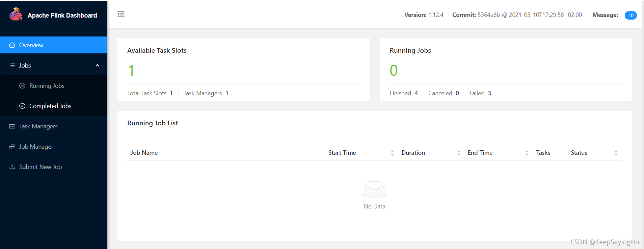Open the Overview page
The width and height of the screenshot is (644, 249).
[53, 45]
